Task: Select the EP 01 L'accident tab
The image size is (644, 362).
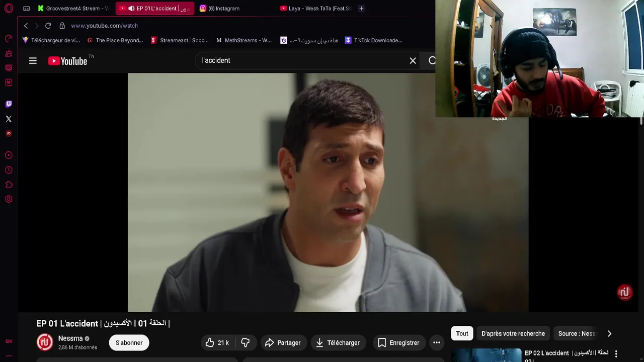Action: [155, 9]
